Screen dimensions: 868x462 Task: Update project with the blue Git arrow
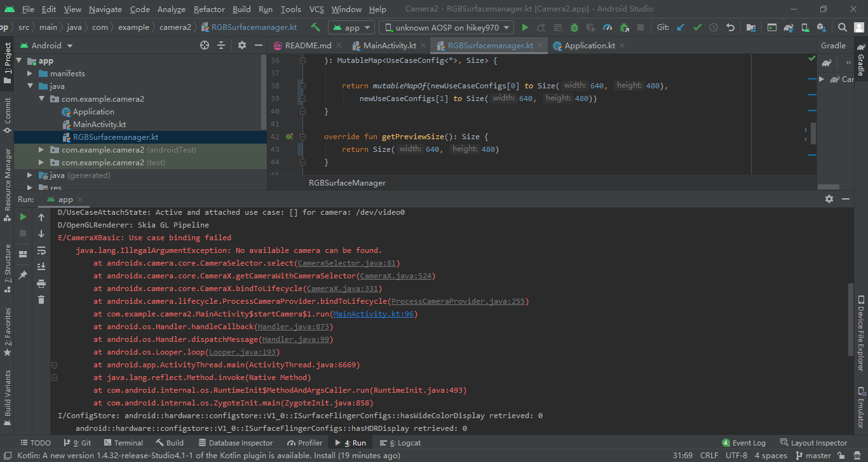tap(680, 27)
